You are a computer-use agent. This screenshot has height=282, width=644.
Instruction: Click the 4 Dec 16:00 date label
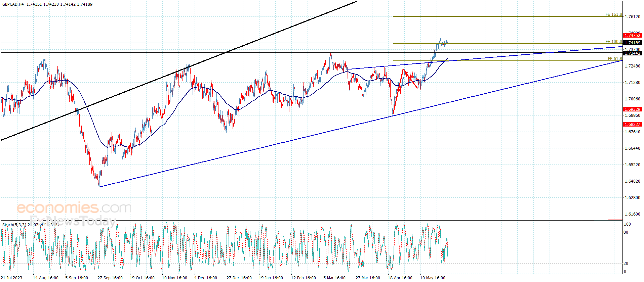click(x=206, y=278)
